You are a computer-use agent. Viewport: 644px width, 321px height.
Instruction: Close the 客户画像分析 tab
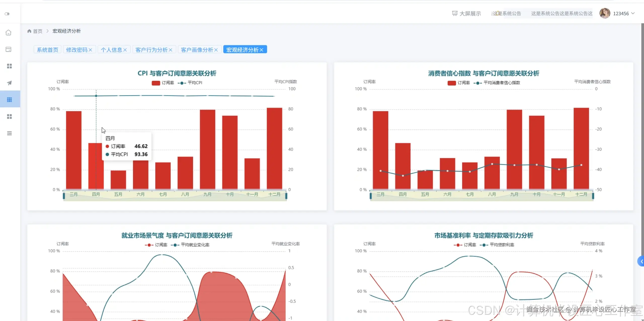pos(216,50)
